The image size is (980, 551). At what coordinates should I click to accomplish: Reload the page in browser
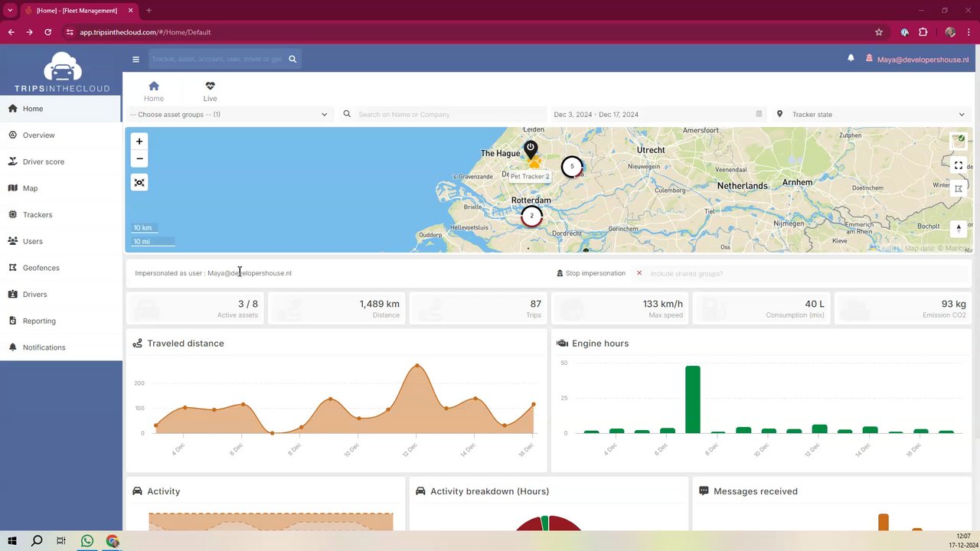(47, 32)
